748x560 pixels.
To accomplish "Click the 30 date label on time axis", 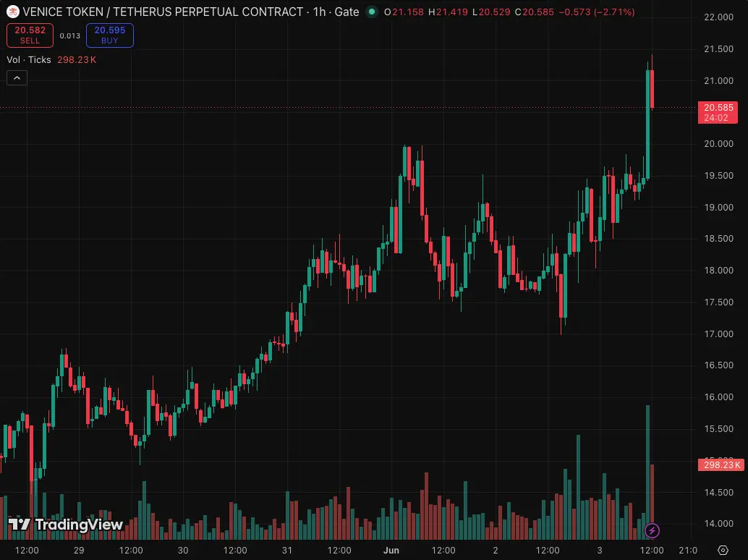I will click(183, 550).
